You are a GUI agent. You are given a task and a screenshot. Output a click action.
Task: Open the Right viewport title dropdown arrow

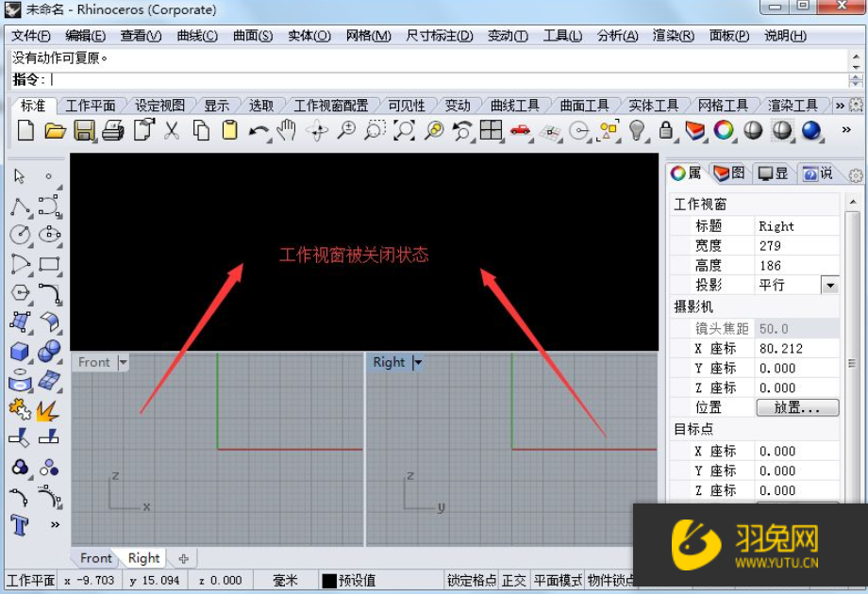click(418, 362)
